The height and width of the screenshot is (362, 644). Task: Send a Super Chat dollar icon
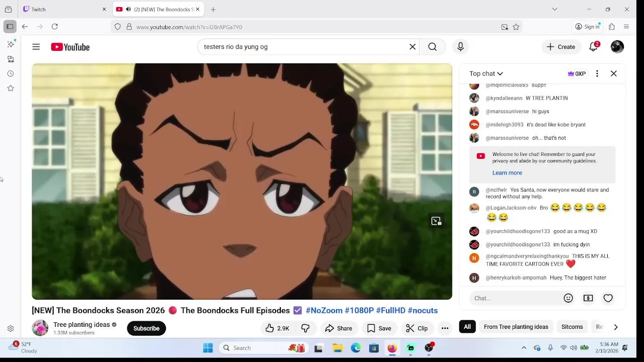coord(588,298)
